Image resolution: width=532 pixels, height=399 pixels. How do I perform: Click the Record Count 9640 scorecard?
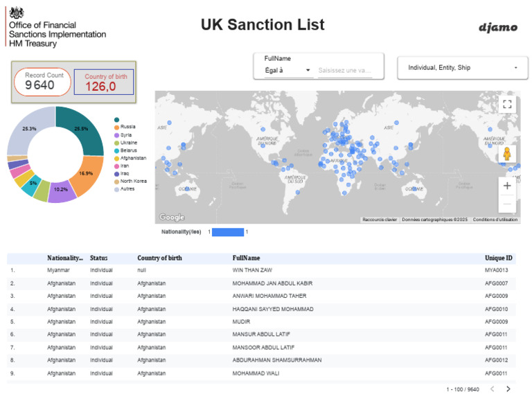(x=42, y=82)
